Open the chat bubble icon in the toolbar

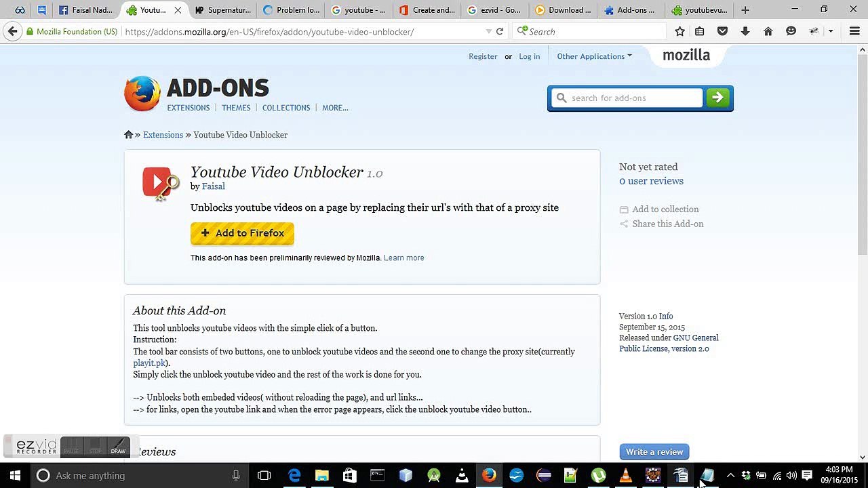(x=791, y=31)
